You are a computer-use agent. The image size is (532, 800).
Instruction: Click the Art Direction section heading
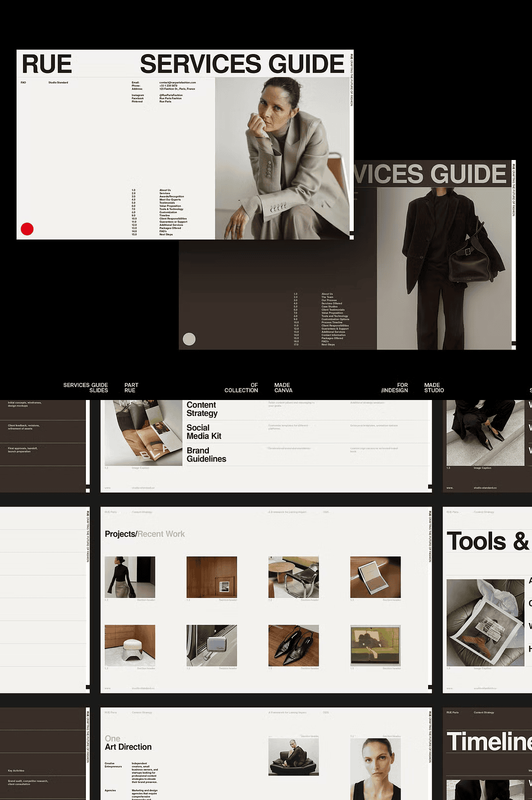[128, 747]
